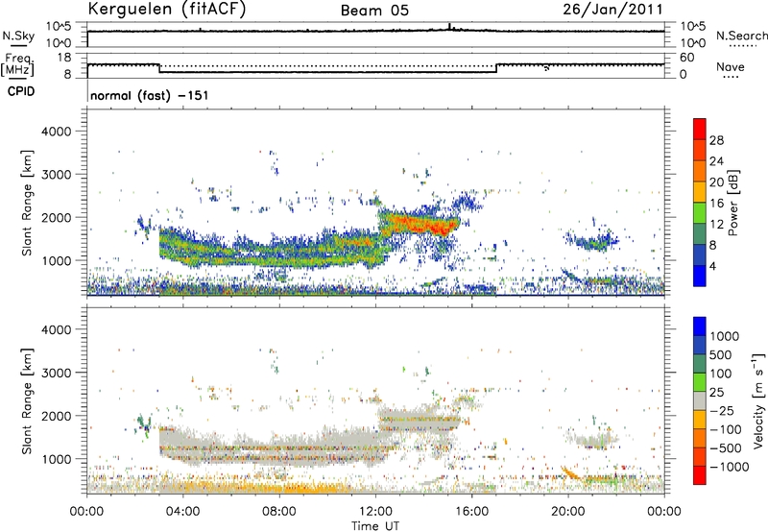
Task: Click the "Velocity [m s-1]" colorbar title
Action: pos(758,400)
